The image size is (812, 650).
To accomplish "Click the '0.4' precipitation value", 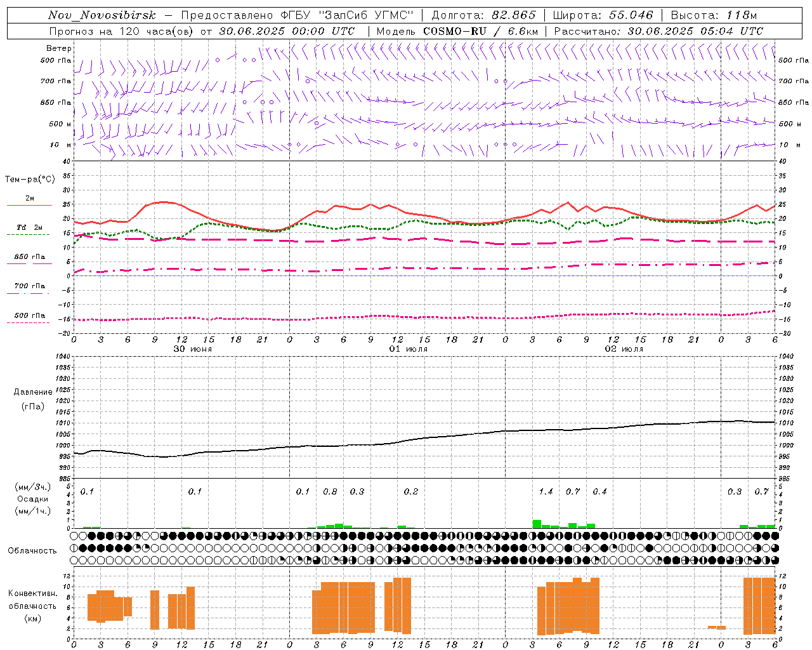I will (x=599, y=491).
